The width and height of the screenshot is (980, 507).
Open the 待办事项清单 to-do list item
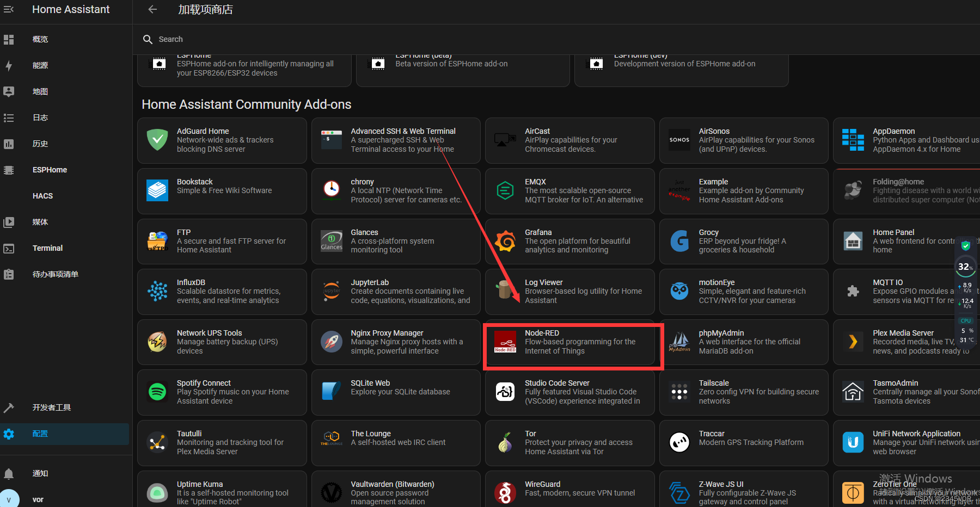65,274
